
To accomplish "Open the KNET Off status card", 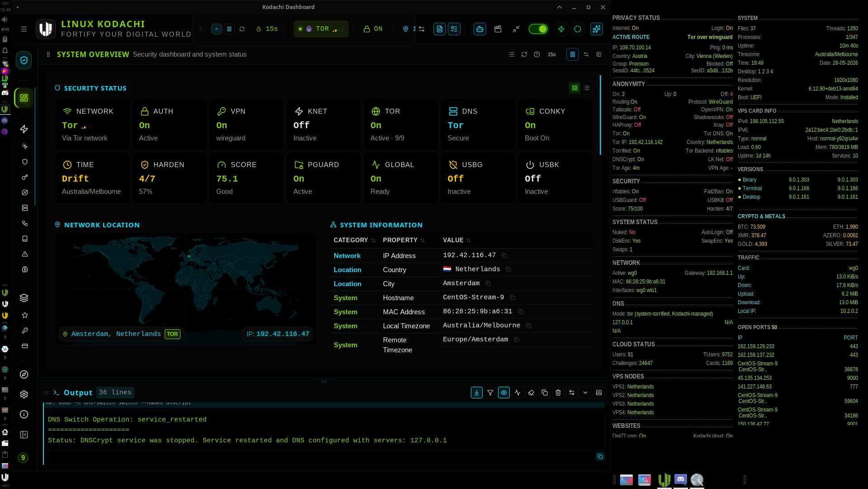I will coord(324,125).
